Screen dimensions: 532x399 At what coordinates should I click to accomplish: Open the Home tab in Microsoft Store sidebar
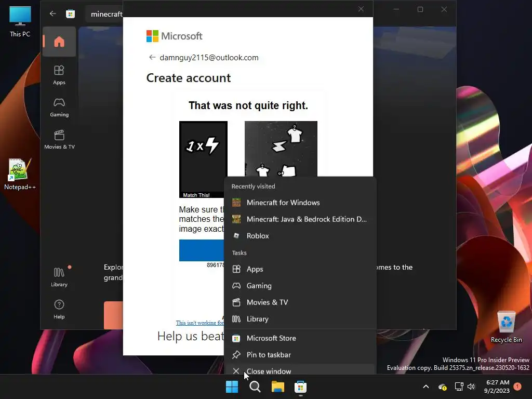tap(59, 42)
